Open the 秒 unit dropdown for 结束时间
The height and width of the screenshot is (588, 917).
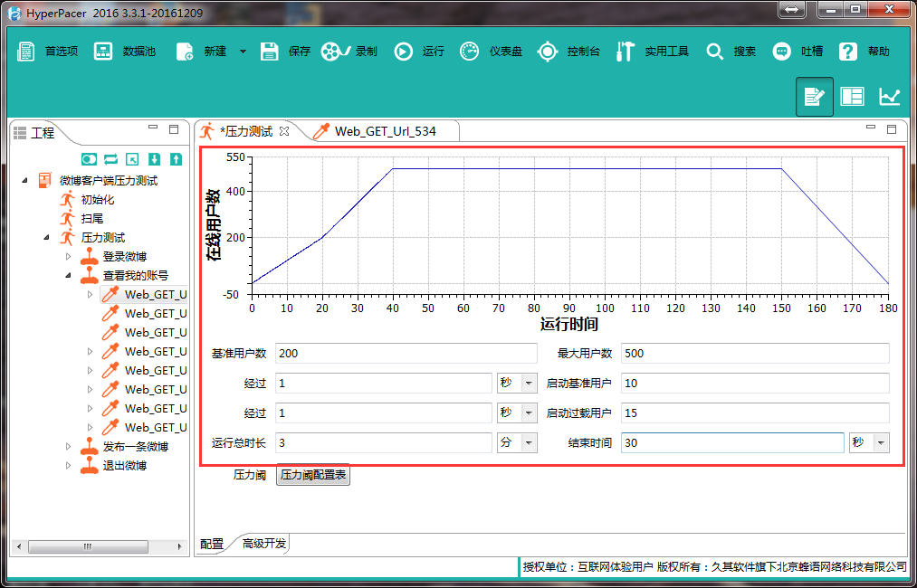click(869, 442)
